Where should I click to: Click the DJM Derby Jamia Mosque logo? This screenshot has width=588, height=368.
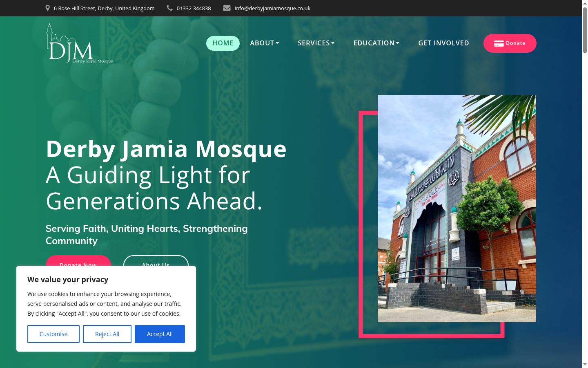80,44
